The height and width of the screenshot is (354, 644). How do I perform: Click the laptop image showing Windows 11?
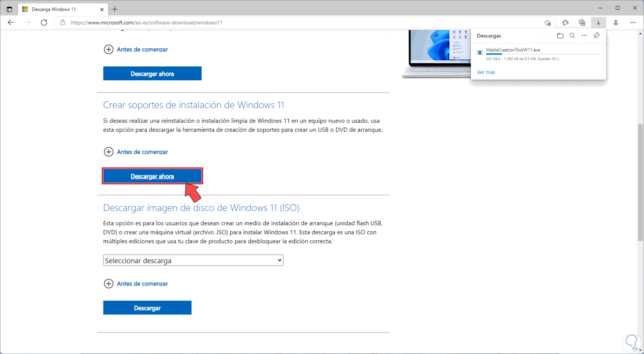(436, 54)
